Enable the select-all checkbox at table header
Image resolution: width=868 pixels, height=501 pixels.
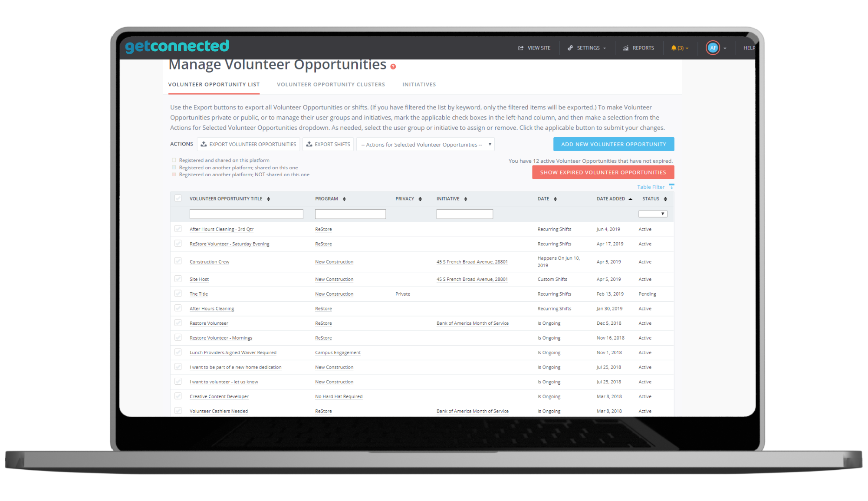pyautogui.click(x=178, y=198)
